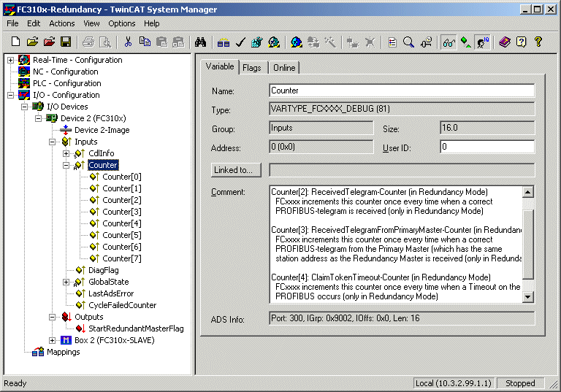Expand the Real-Time - Configuration node
This screenshot has width=561, height=392.
click(11, 60)
